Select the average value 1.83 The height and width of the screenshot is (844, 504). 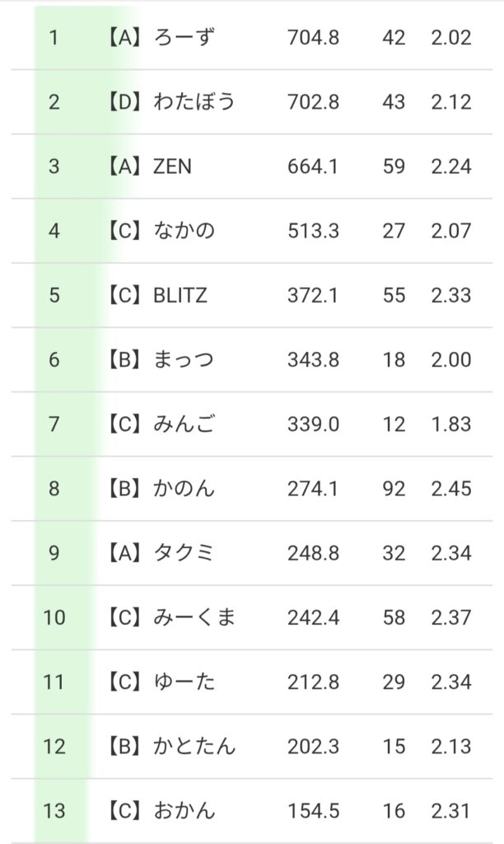tap(450, 424)
